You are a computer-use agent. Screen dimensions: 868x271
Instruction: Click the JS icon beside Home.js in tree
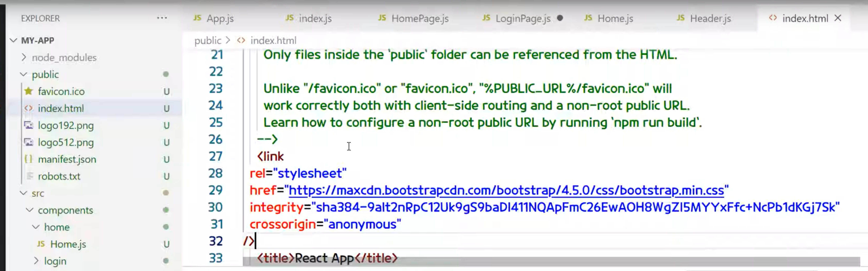(41, 244)
